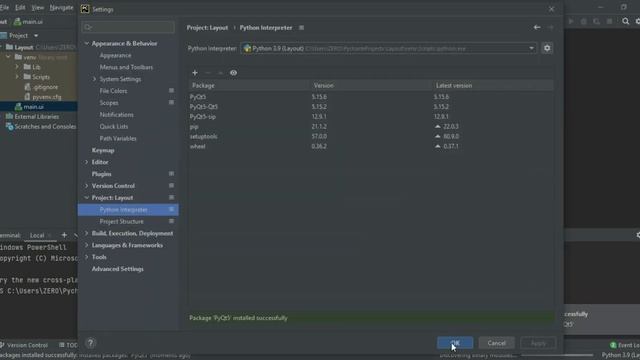Select PyQt5 package row

tap(371, 97)
